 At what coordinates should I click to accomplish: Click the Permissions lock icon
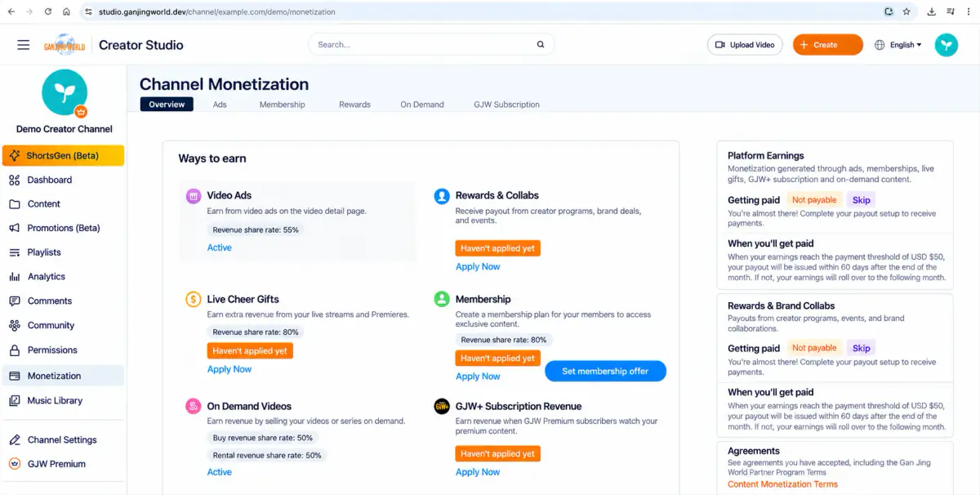(15, 350)
